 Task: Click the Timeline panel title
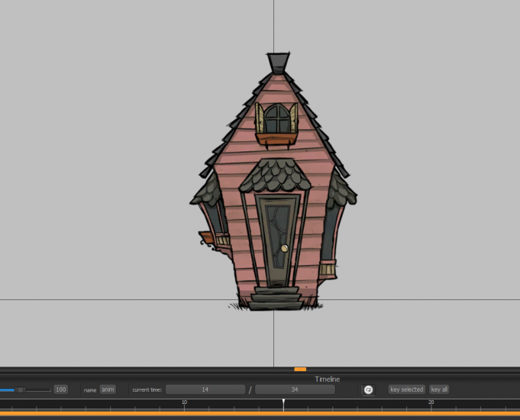tap(328, 379)
